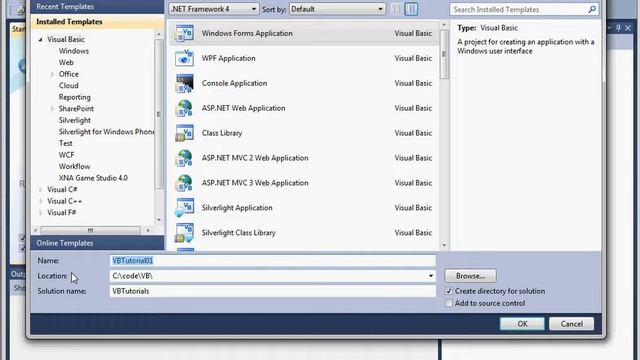The width and height of the screenshot is (640, 360).
Task: Toggle Create directory for solution checkbox
Action: pyautogui.click(x=449, y=291)
